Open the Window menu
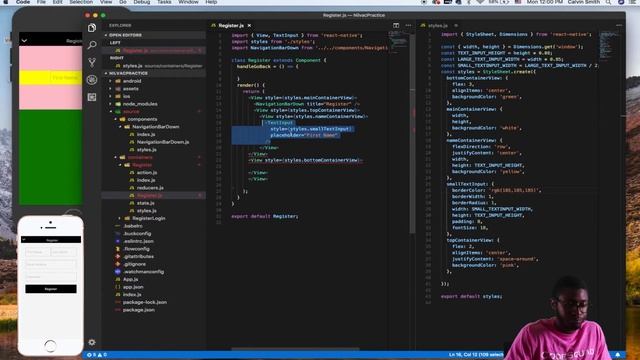The image size is (640, 360). [188, 2]
